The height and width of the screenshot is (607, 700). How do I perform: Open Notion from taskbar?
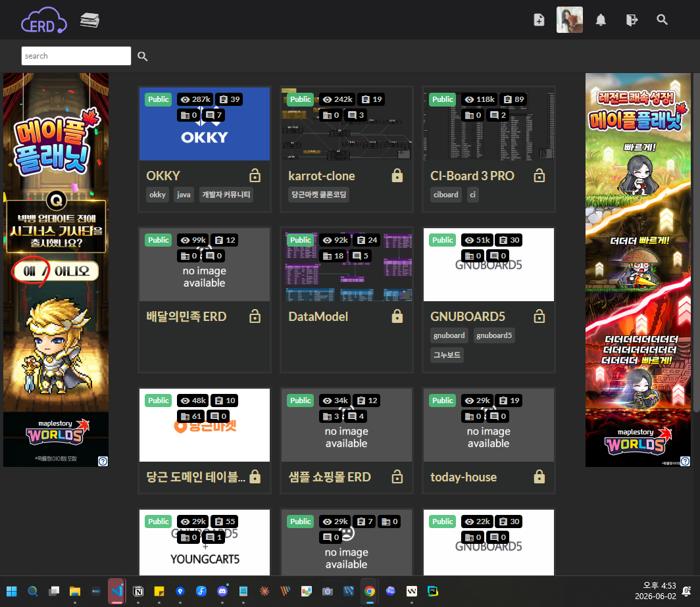coord(138,591)
